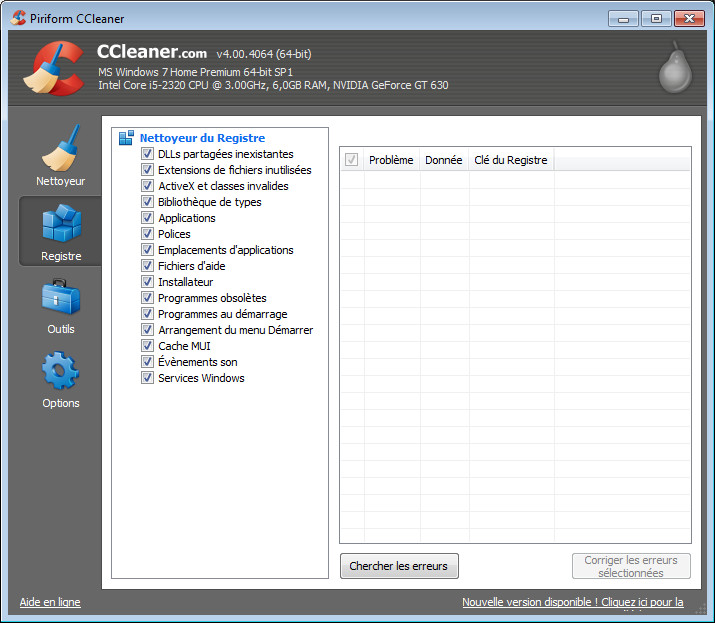
Task: Sort by Clé du Registre column header
Action: (511, 160)
